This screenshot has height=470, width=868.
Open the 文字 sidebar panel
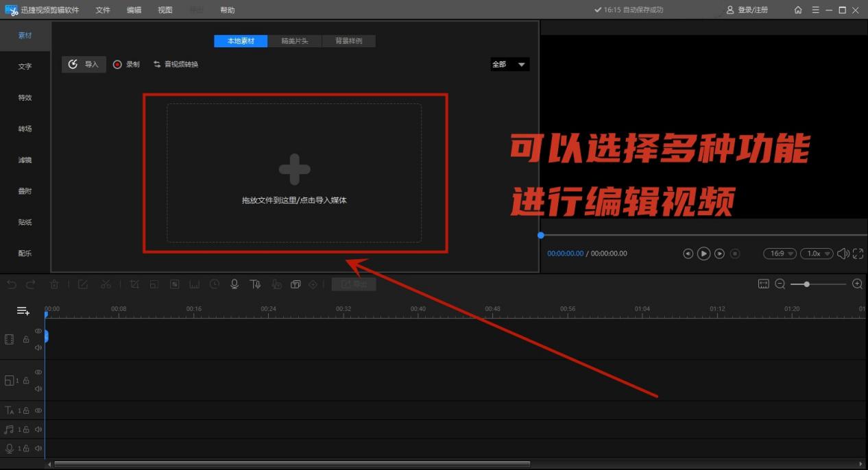point(25,66)
